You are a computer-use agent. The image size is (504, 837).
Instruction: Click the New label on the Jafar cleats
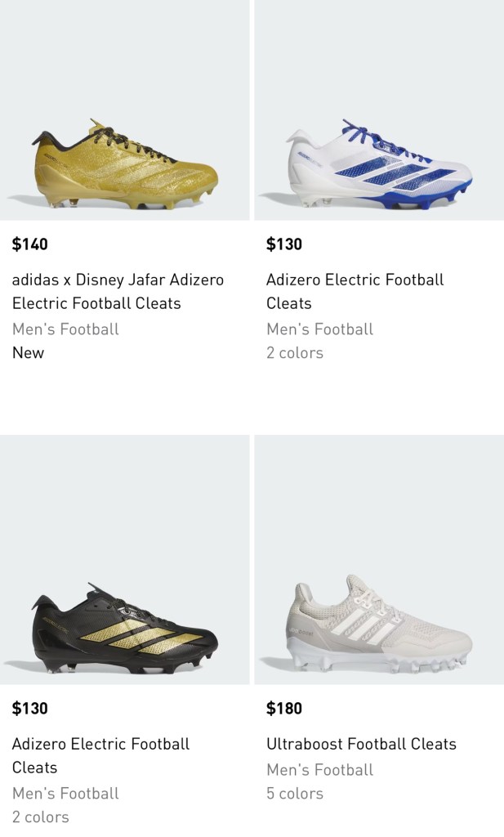[28, 353]
